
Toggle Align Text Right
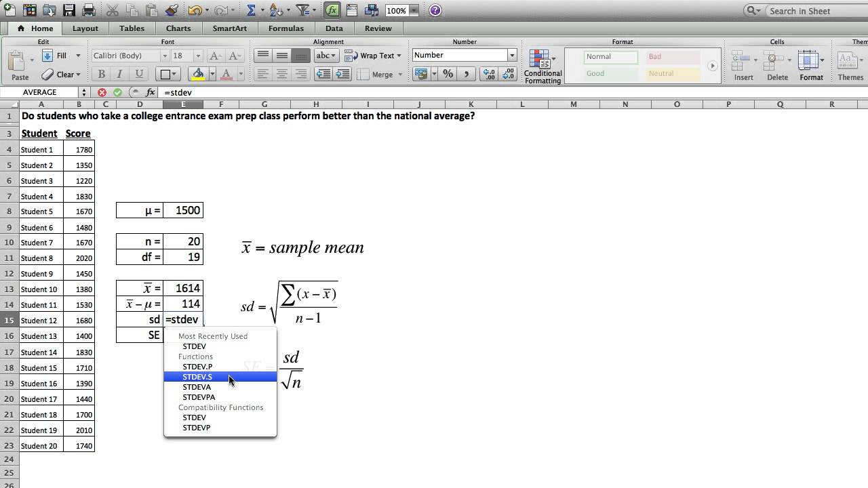300,74
